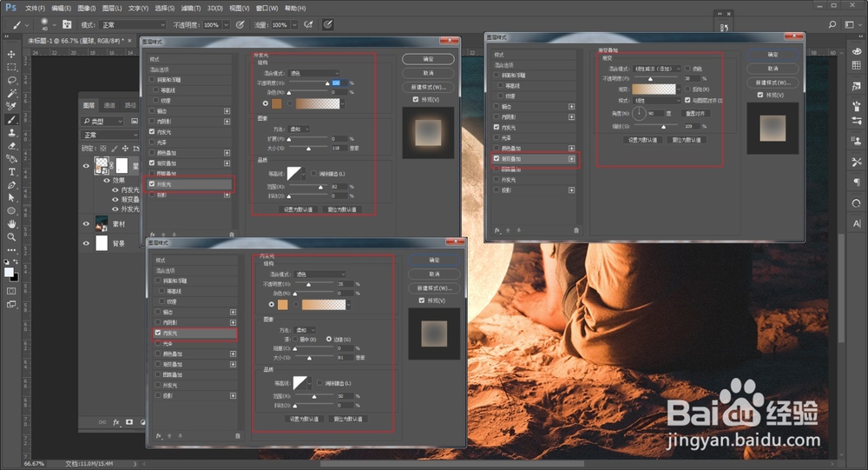Open the Character panel icon on right dock
The image size is (868, 470).
tap(857, 223)
